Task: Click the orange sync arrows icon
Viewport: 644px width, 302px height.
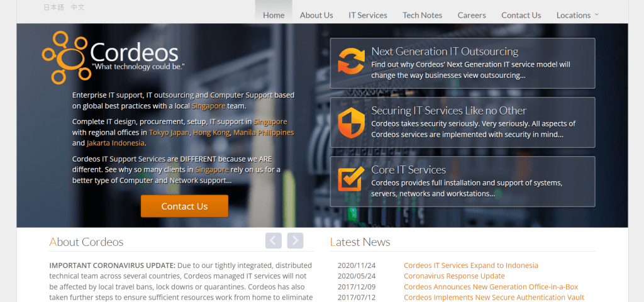Action: tap(351, 61)
